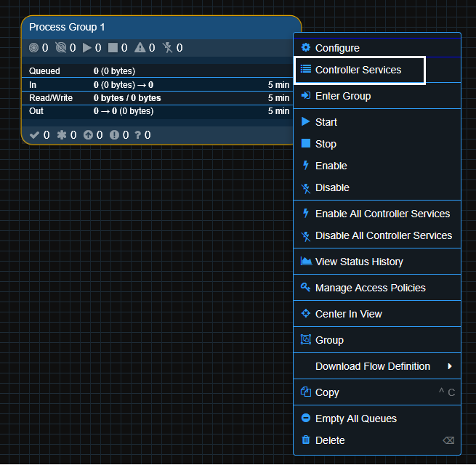This screenshot has height=465, width=476.
Task: Click the Controller Services list icon
Action: (306, 70)
